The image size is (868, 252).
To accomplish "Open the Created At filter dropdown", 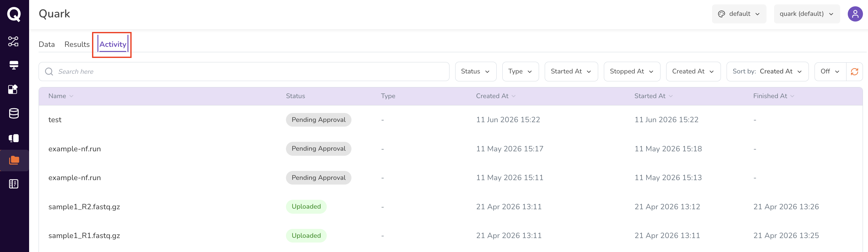I will tap(693, 72).
